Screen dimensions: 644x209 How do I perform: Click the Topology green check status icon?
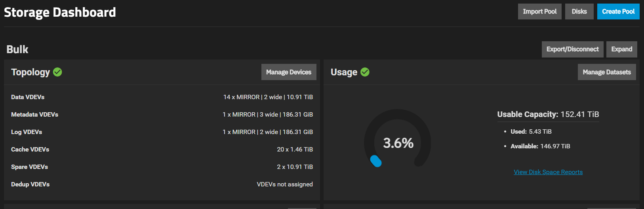[x=57, y=72]
